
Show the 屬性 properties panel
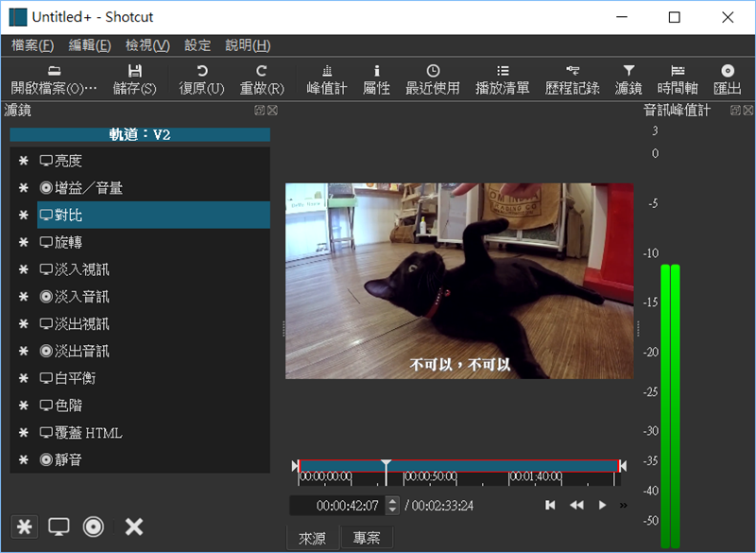(x=376, y=71)
